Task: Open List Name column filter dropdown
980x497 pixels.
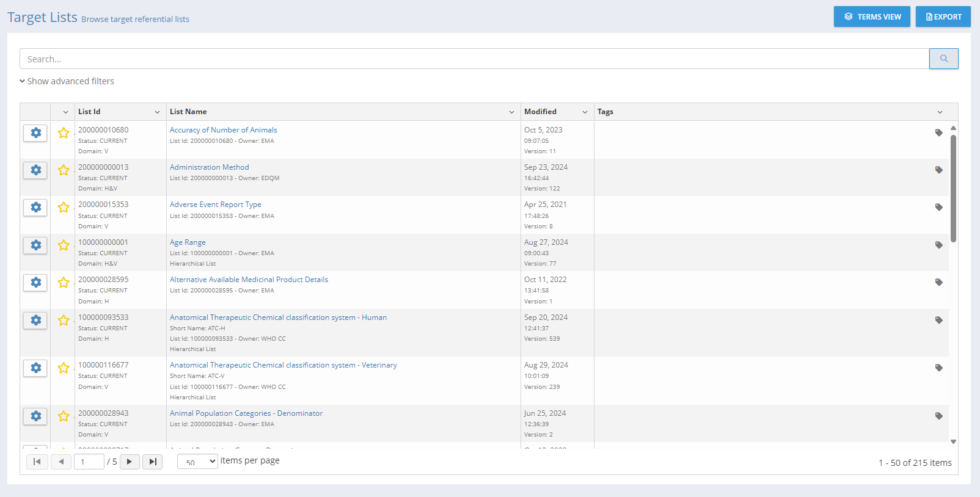Action: (x=511, y=112)
